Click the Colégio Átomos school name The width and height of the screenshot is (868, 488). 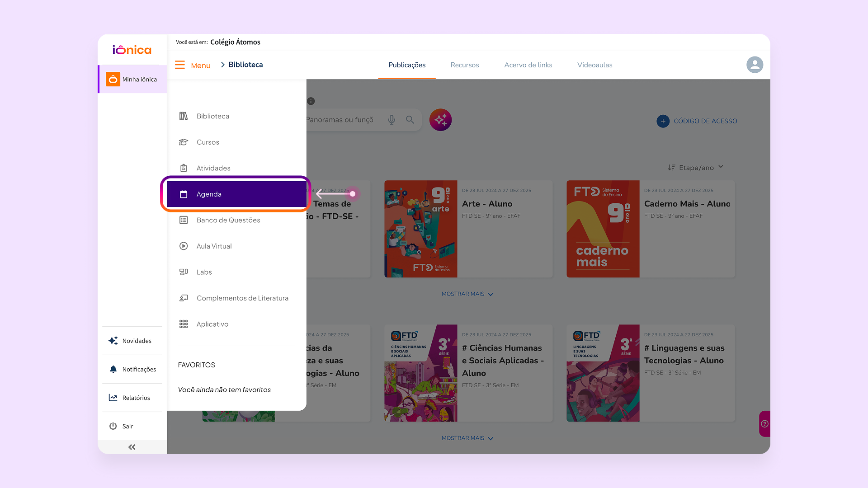point(235,42)
